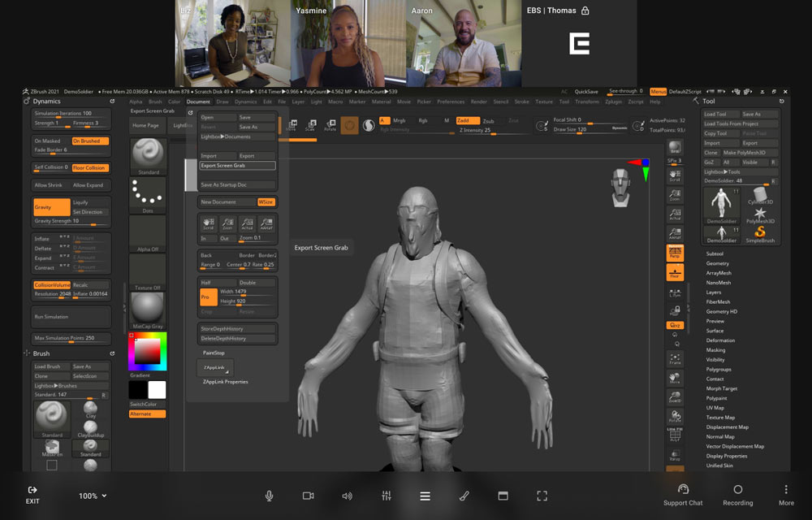Enable the Gravity toggle
Image resolution: width=812 pixels, height=520 pixels.
coord(50,207)
